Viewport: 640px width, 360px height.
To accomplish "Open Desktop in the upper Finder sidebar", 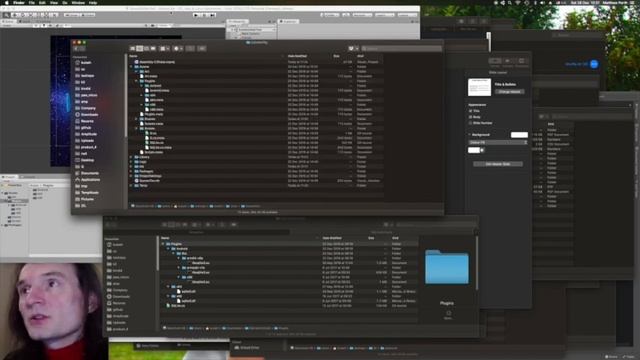I will (85, 160).
